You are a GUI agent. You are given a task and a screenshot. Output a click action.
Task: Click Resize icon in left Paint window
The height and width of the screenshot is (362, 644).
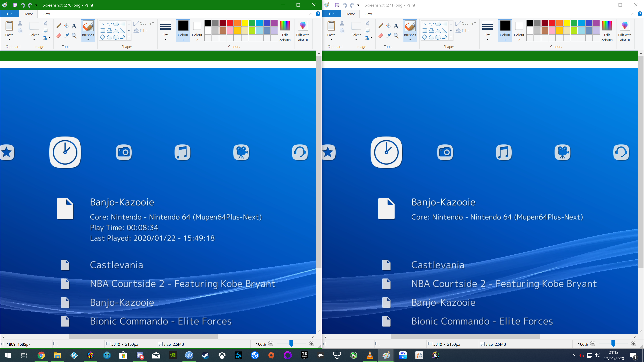click(x=45, y=31)
